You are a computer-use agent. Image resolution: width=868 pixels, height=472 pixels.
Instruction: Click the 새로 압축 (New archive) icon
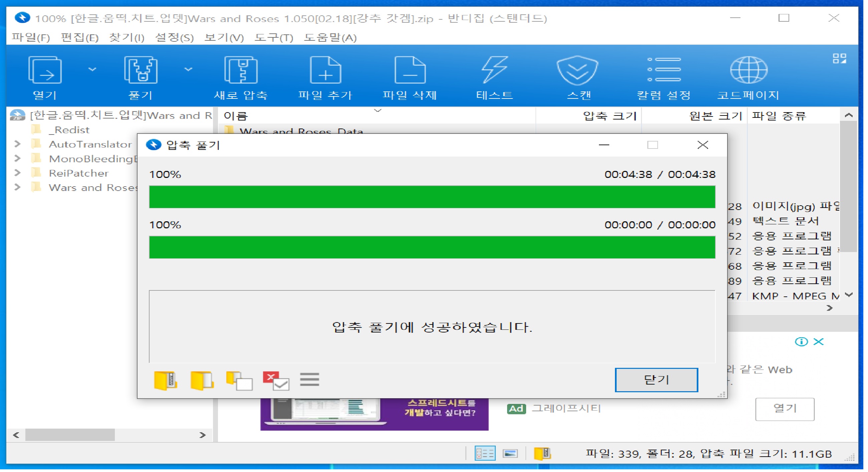pyautogui.click(x=241, y=70)
